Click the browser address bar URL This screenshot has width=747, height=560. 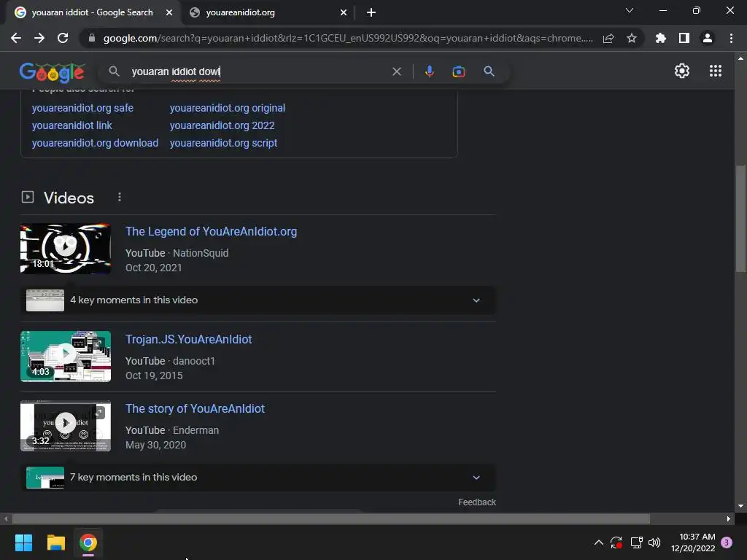pyautogui.click(x=348, y=38)
